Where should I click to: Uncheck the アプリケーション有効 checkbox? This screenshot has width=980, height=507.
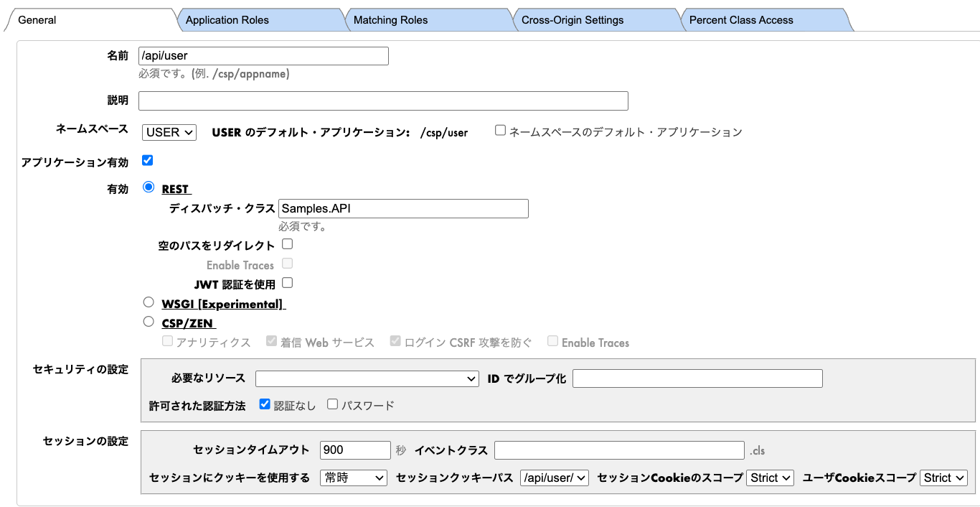(x=148, y=160)
